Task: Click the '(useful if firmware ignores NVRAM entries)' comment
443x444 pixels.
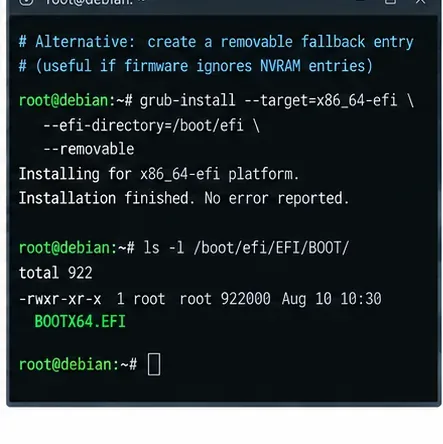Action: pyautogui.click(x=204, y=66)
